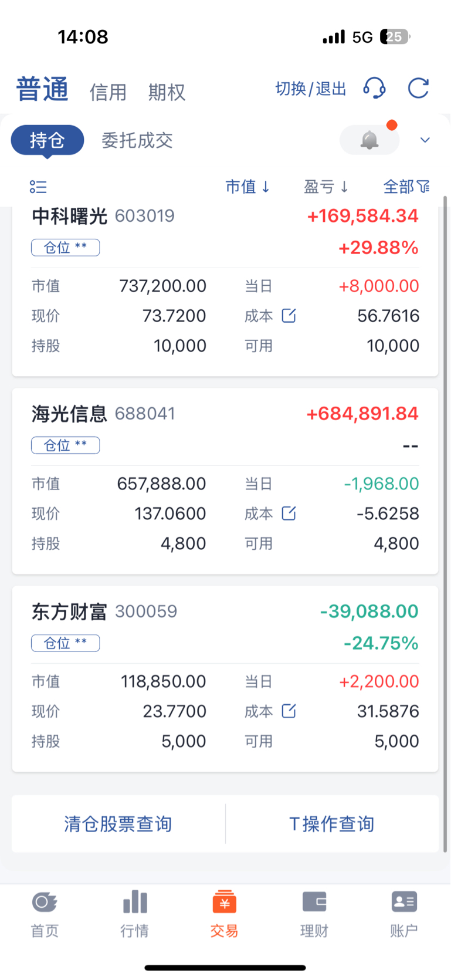Reveal hidden 仓位 for 东方财富
This screenshot has height=980, width=451.
tap(66, 643)
